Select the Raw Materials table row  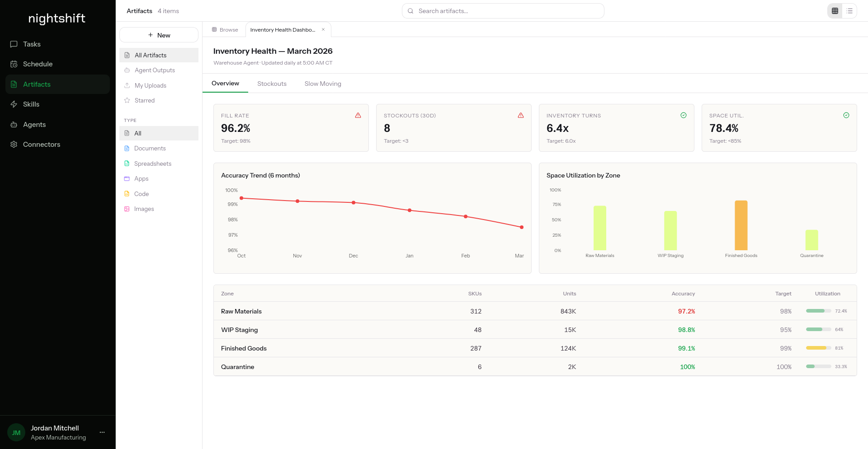click(535, 311)
